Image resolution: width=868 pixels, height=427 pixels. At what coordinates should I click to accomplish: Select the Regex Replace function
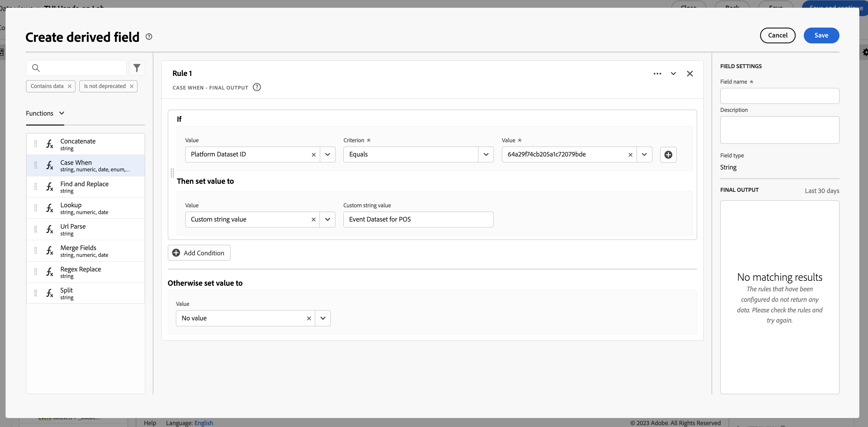[86, 272]
